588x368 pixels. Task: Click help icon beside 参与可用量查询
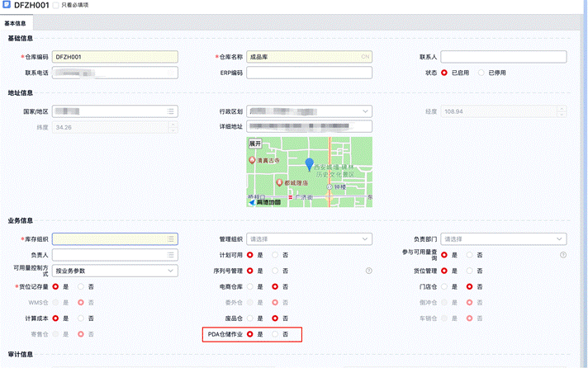tap(562, 255)
